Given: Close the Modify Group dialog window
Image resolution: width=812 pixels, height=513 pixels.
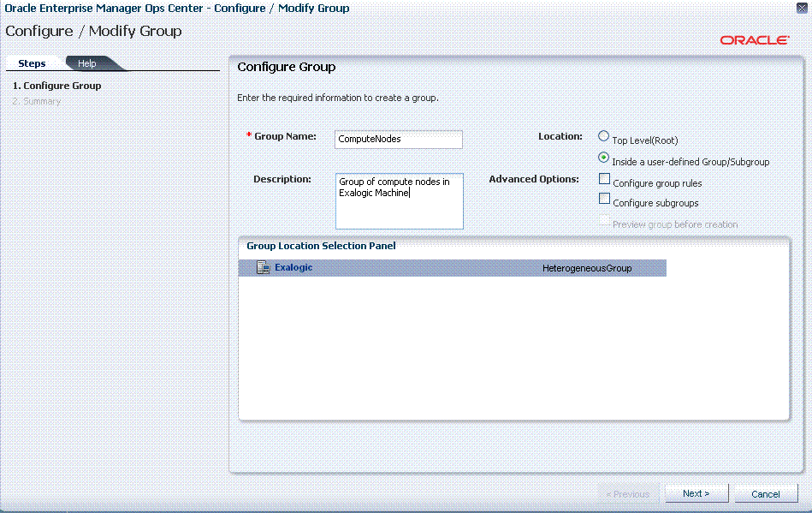Looking at the screenshot, I should click(802, 8).
